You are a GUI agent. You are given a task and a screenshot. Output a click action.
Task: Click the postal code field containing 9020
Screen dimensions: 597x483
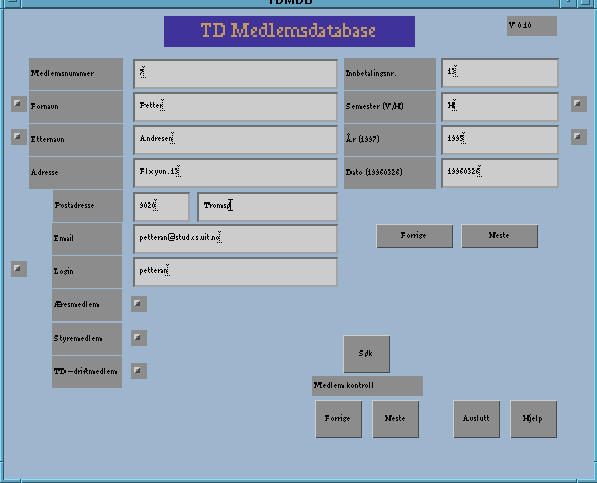coord(161,207)
